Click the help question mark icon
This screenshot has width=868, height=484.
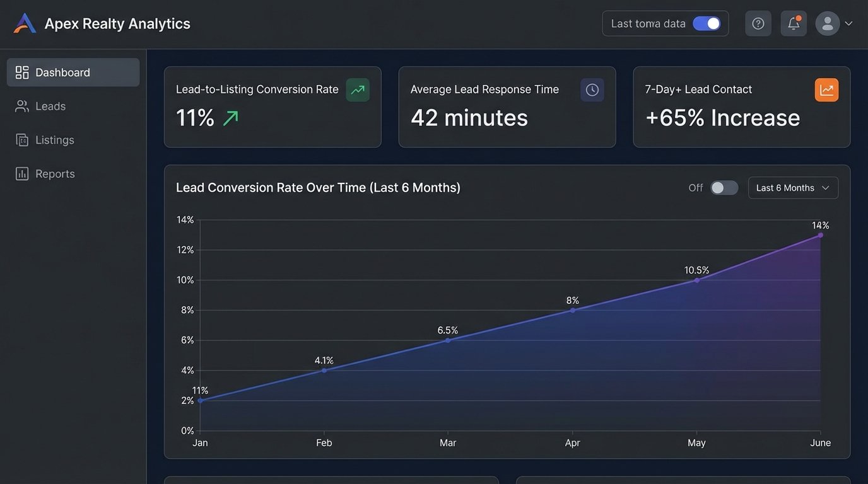coord(758,23)
